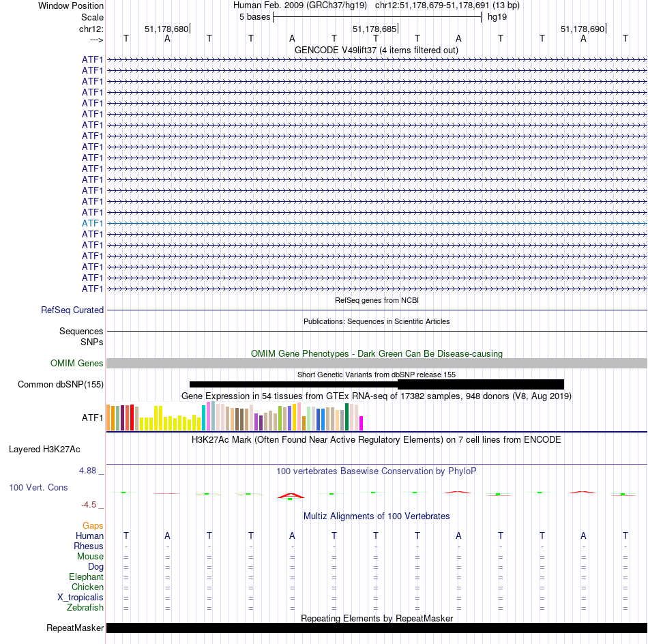Click the Mouse species row label
Image resolution: width=648 pixels, height=644 pixels.
tap(91, 557)
